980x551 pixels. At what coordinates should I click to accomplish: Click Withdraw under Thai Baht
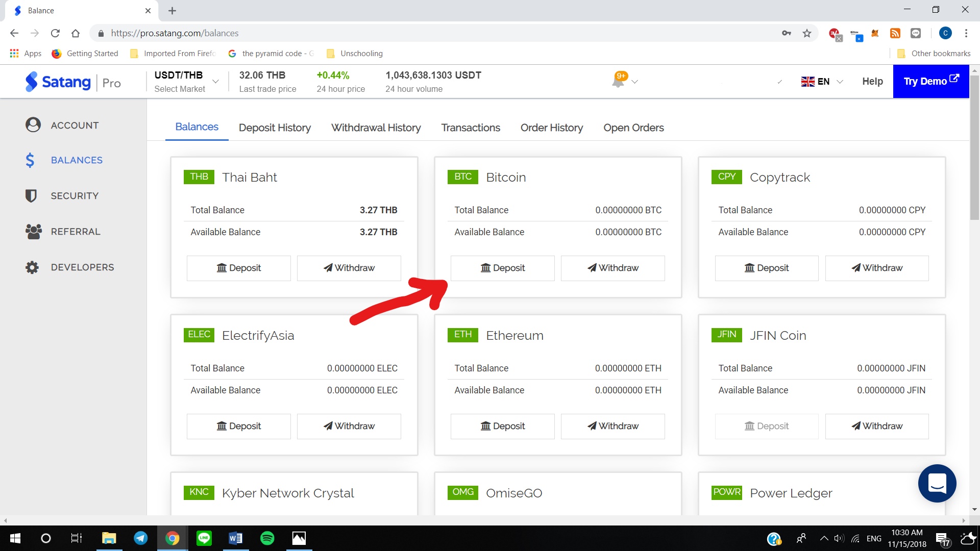pyautogui.click(x=349, y=268)
